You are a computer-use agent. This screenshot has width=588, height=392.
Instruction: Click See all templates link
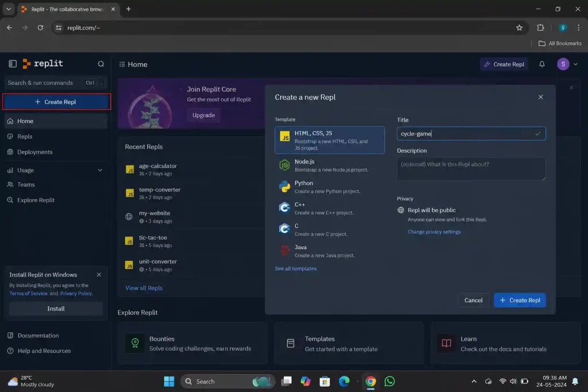[x=296, y=269]
